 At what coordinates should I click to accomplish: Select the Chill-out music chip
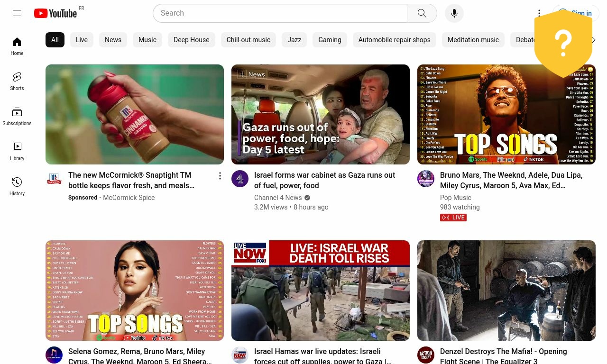click(248, 40)
